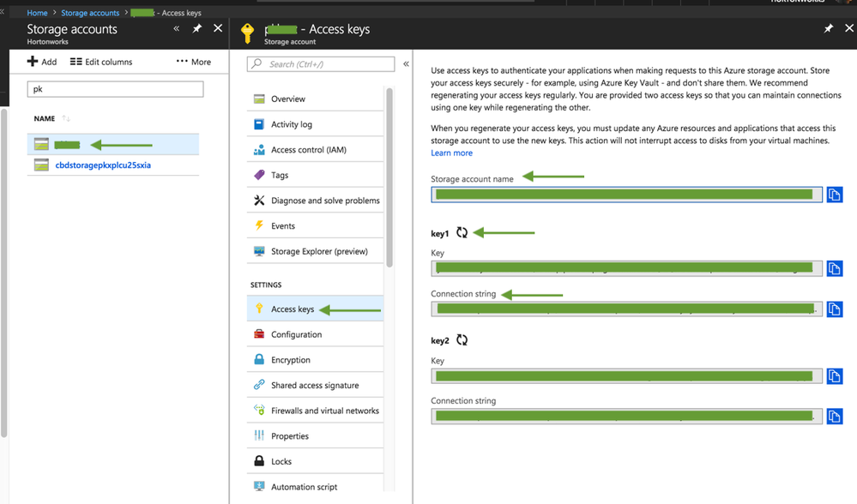Regenerate key1 using the refresh icon

click(462, 232)
